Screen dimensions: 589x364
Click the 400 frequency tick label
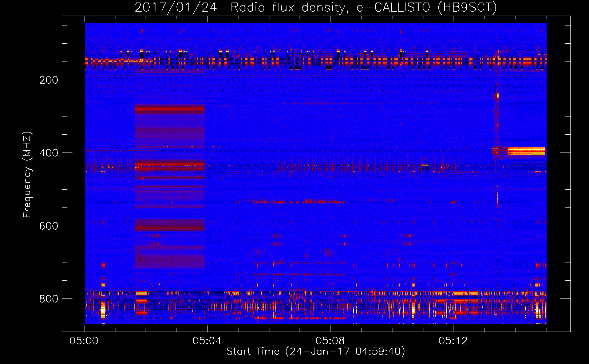48,153
